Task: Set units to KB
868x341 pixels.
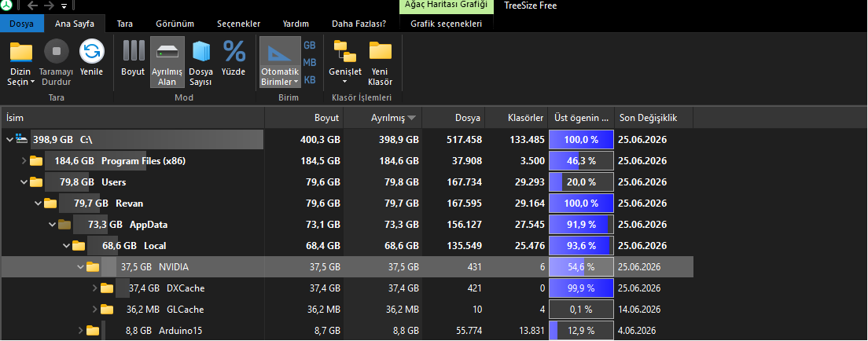Action: pos(310,79)
